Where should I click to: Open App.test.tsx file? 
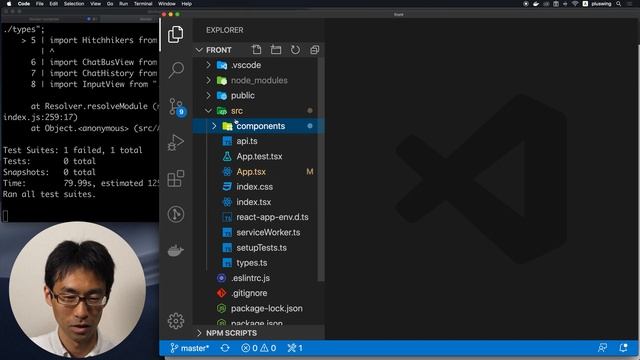[x=259, y=156]
